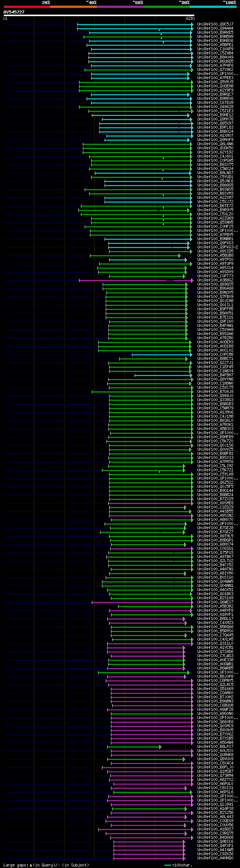Image resolution: width=240 pixels, height=868 pixels.
Task: Click the purple alignment bar for A3B8G2
Action: coord(136,280)
